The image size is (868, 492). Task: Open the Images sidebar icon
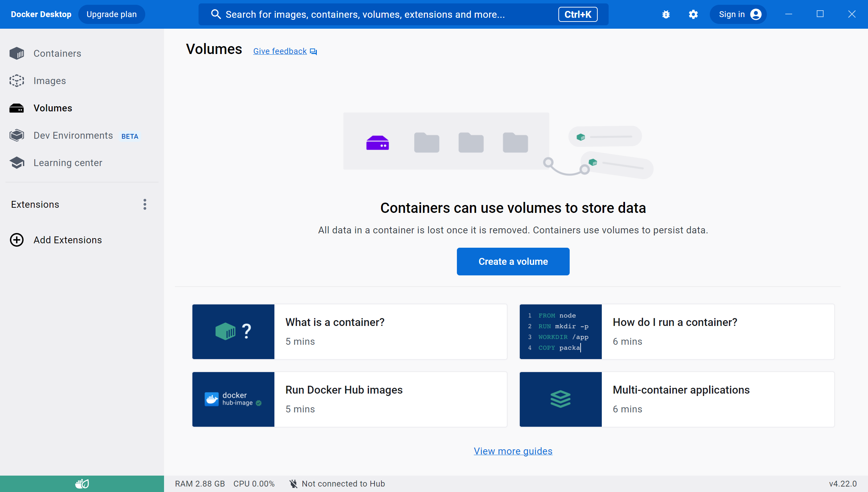click(x=17, y=81)
